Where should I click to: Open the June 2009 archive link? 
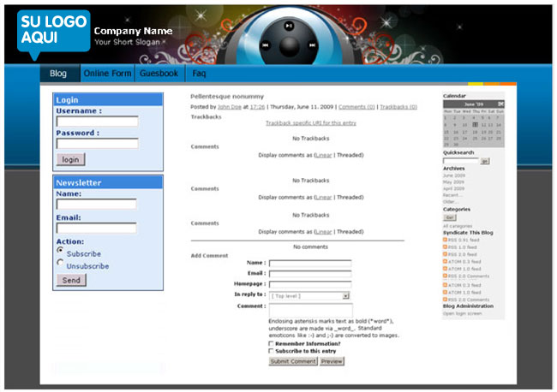[x=454, y=175]
